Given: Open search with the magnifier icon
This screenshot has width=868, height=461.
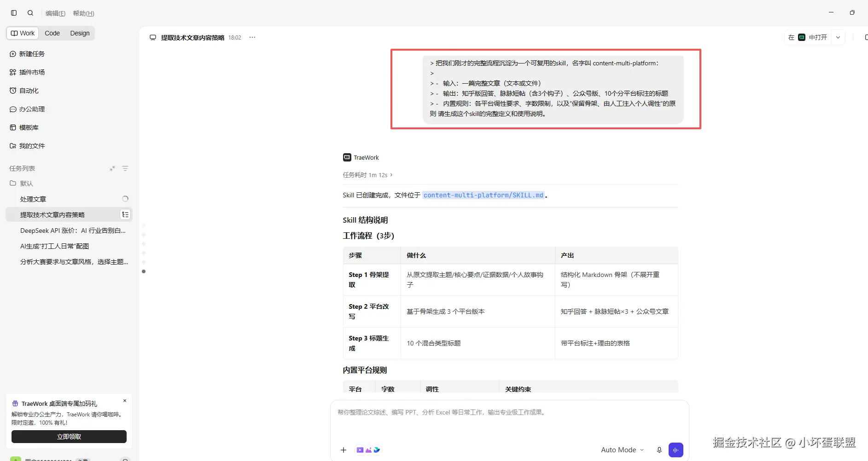Looking at the screenshot, I should pos(30,13).
